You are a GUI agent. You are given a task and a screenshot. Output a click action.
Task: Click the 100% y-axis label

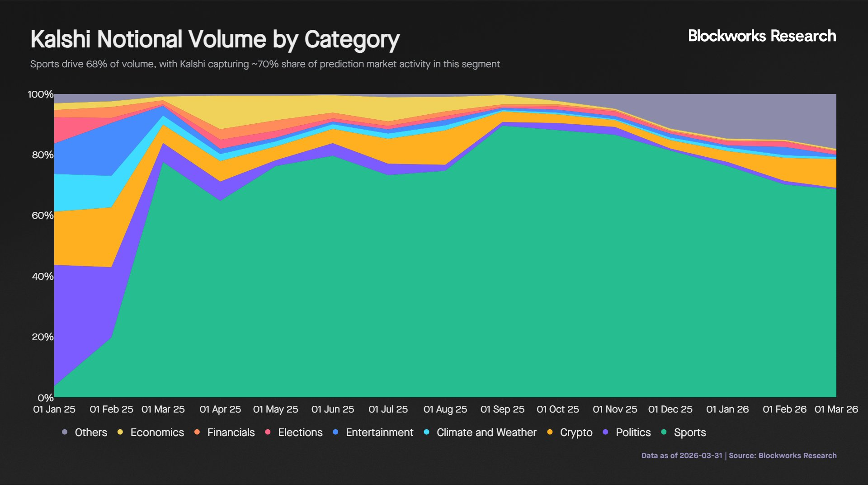click(x=41, y=94)
